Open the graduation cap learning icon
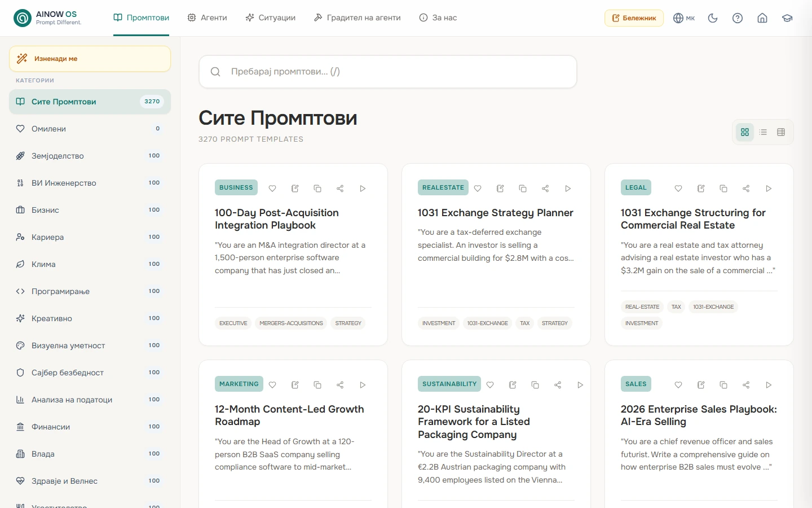 pos(787,18)
